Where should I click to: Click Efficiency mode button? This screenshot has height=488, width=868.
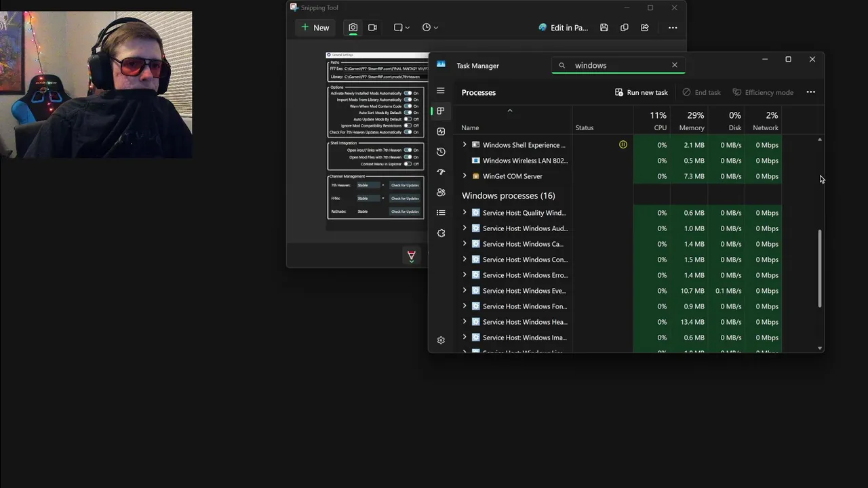pyautogui.click(x=763, y=92)
